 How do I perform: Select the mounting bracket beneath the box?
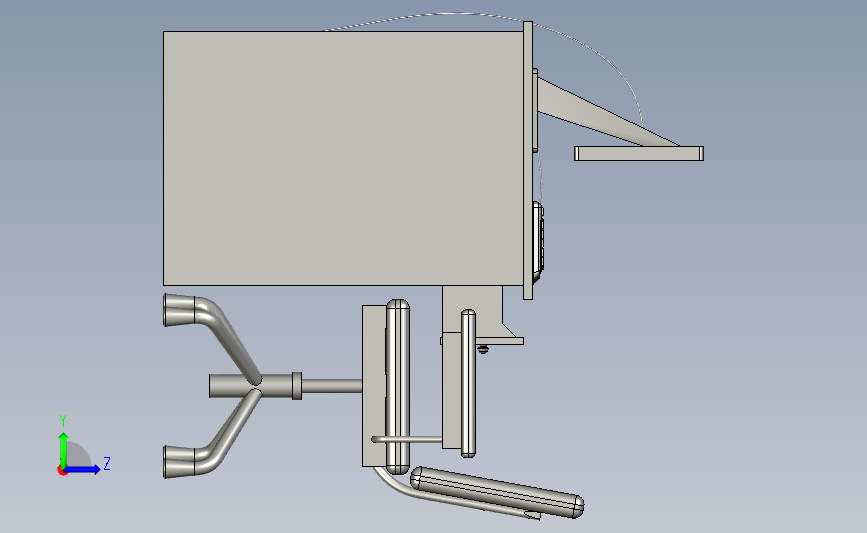coord(480,315)
